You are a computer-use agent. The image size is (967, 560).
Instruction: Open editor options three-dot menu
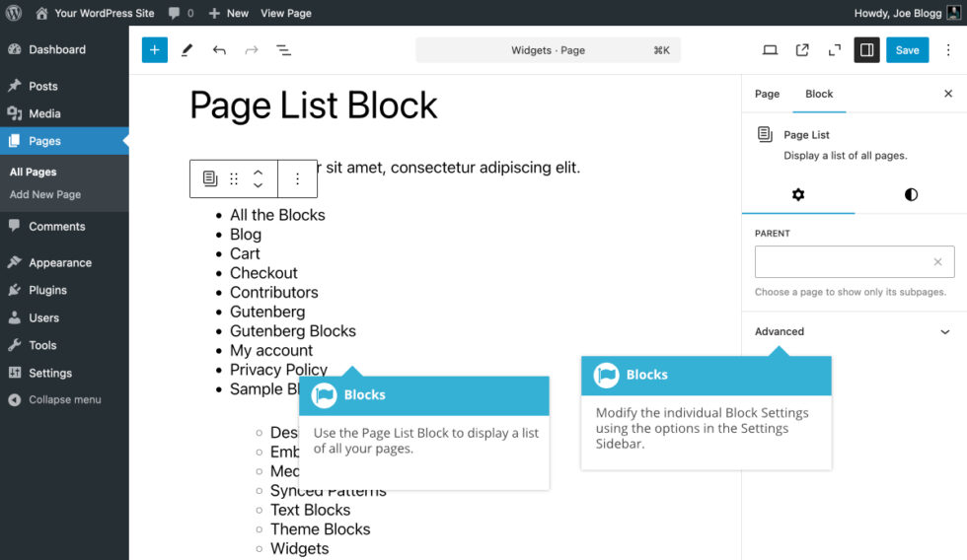948,50
